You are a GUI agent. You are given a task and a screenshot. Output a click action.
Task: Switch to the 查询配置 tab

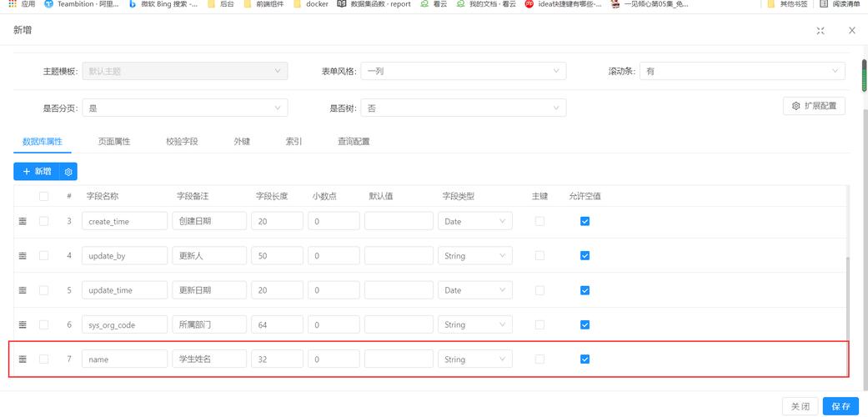click(x=354, y=141)
